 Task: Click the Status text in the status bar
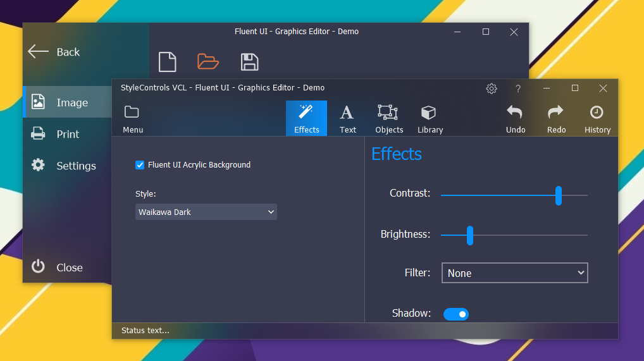(145, 330)
